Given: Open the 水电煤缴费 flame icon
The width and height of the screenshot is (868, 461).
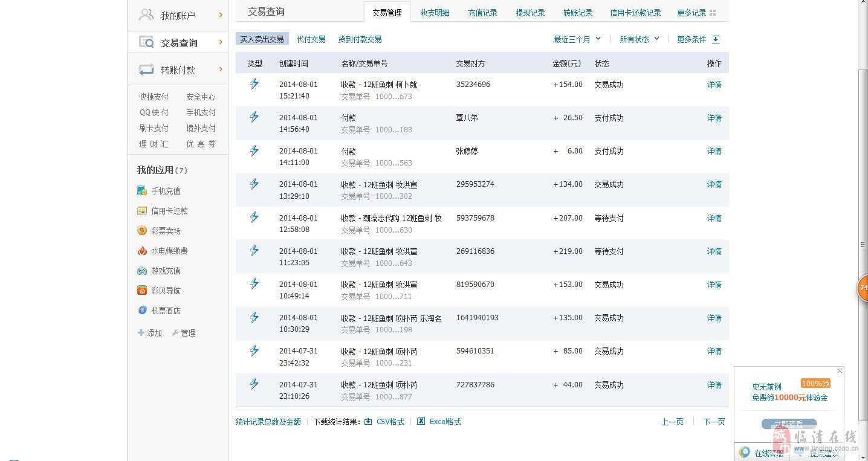Looking at the screenshot, I should click(142, 251).
